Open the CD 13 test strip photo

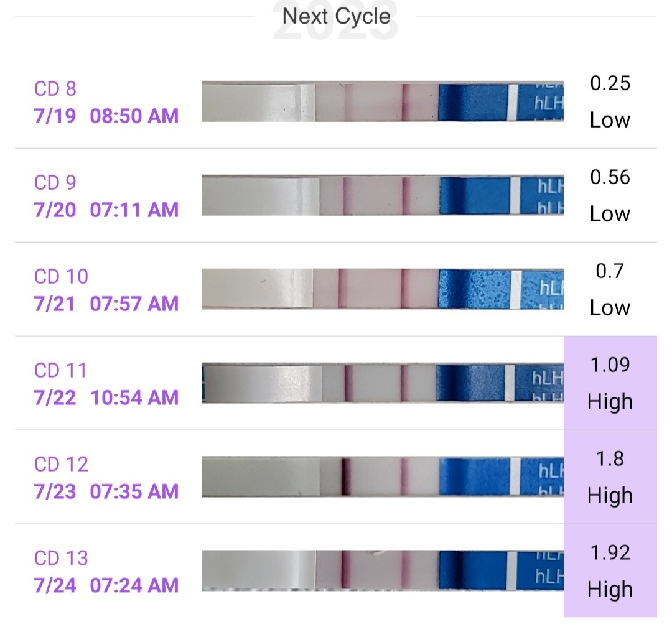coord(382,570)
